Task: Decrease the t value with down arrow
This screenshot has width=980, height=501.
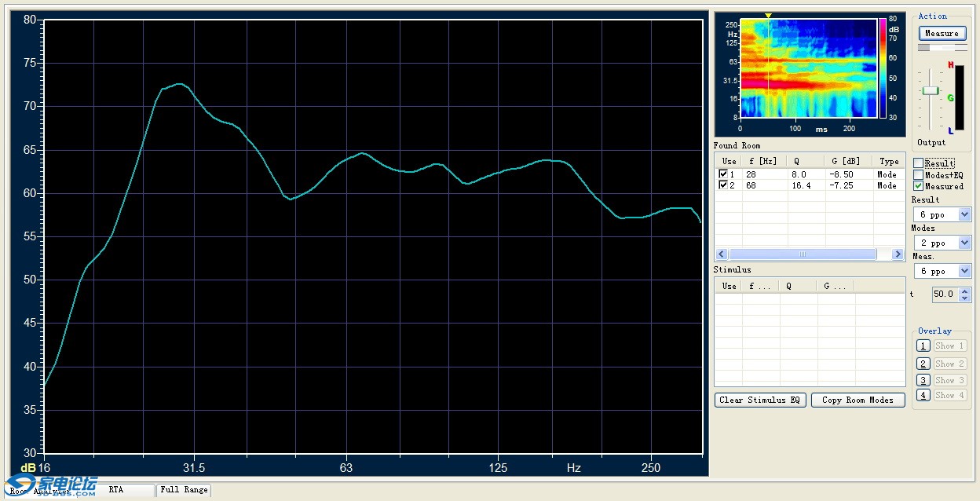Action: point(966,298)
